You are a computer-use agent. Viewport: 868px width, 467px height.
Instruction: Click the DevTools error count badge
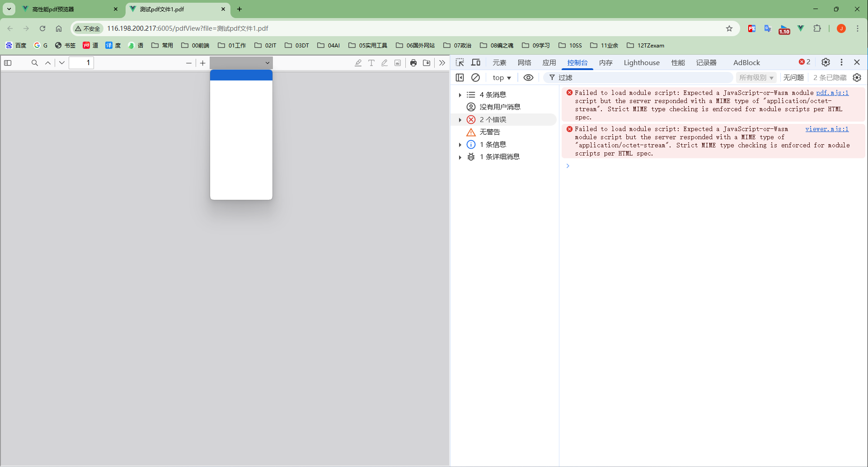[x=804, y=62]
